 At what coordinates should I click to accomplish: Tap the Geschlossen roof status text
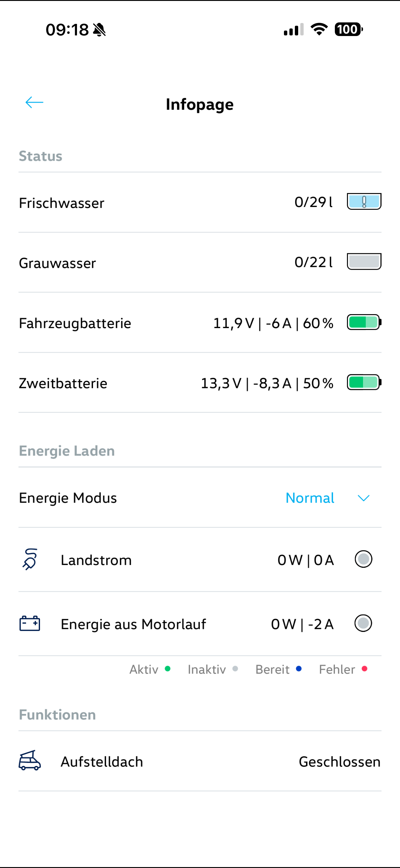tap(339, 762)
